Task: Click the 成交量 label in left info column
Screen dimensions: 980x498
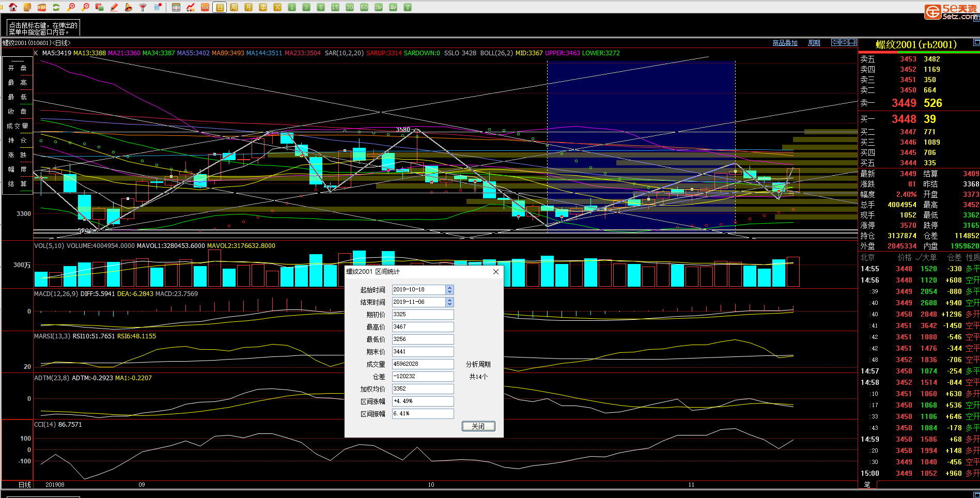Action: (18, 126)
